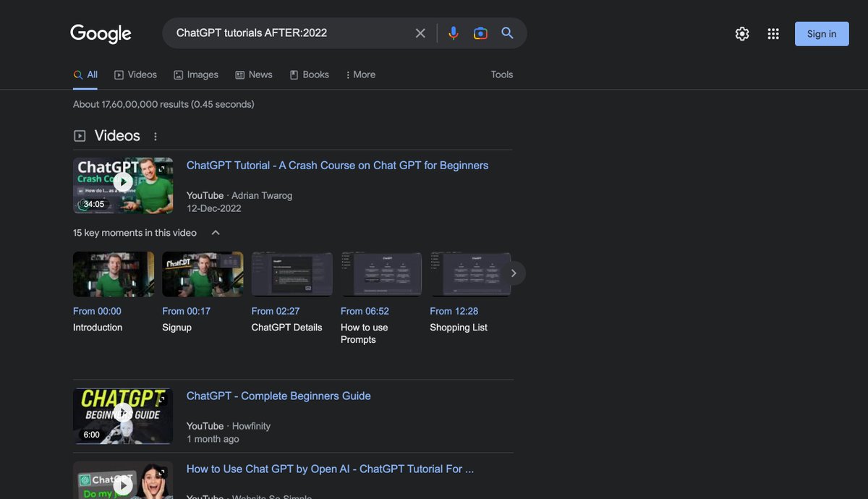Open How to Use Chat GPT link
This screenshot has width=868, height=499.
pyautogui.click(x=330, y=469)
